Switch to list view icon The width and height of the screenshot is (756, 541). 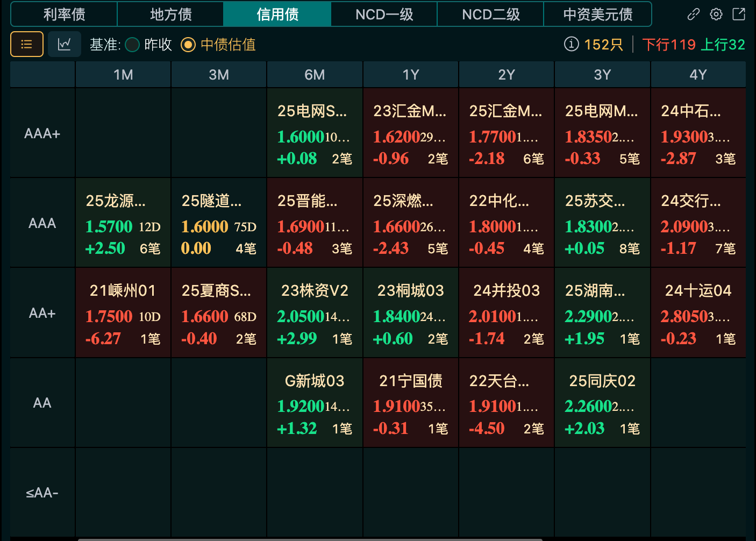(27, 44)
